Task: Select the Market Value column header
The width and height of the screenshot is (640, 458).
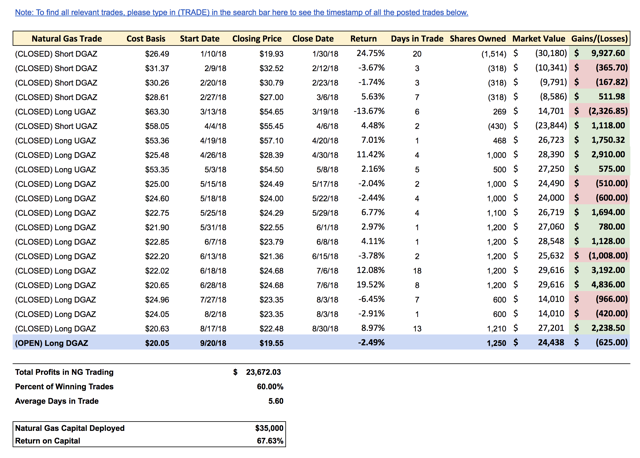Action: pos(538,39)
